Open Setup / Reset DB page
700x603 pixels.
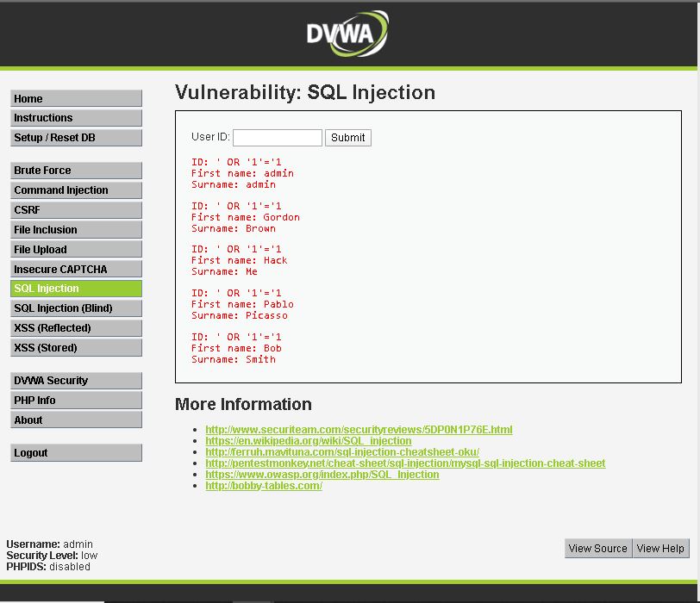tap(76, 138)
